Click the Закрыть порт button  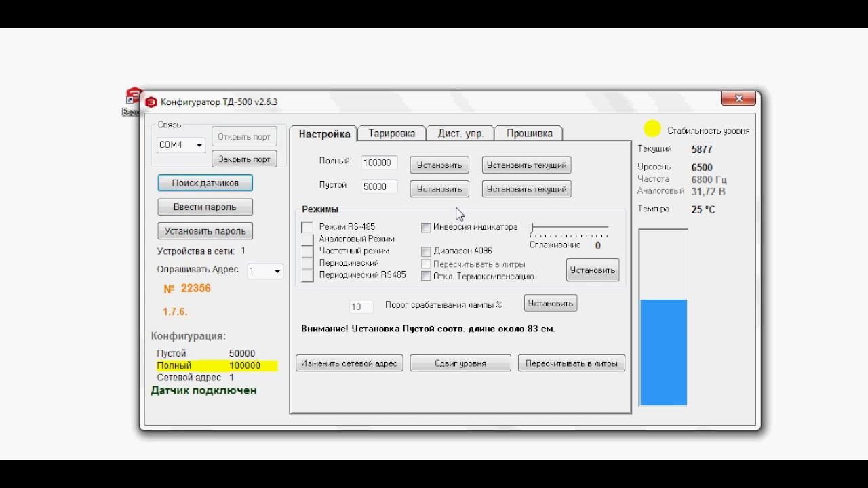[244, 159]
